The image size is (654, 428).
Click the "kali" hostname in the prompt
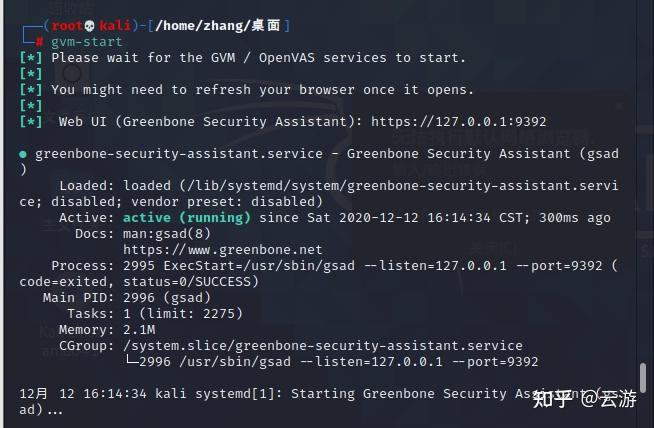[x=117, y=25]
